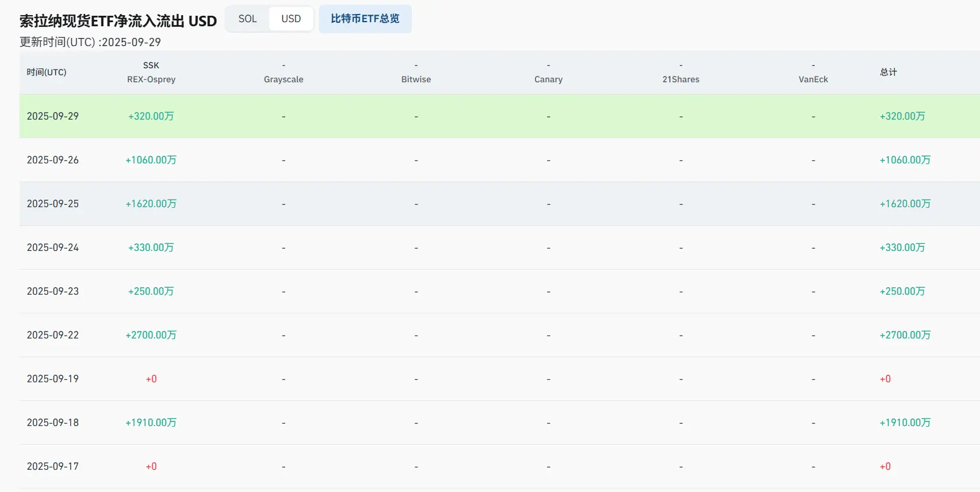
Task: Click SSK value +330.00万 on 2025-09-24
Action: [x=151, y=247]
